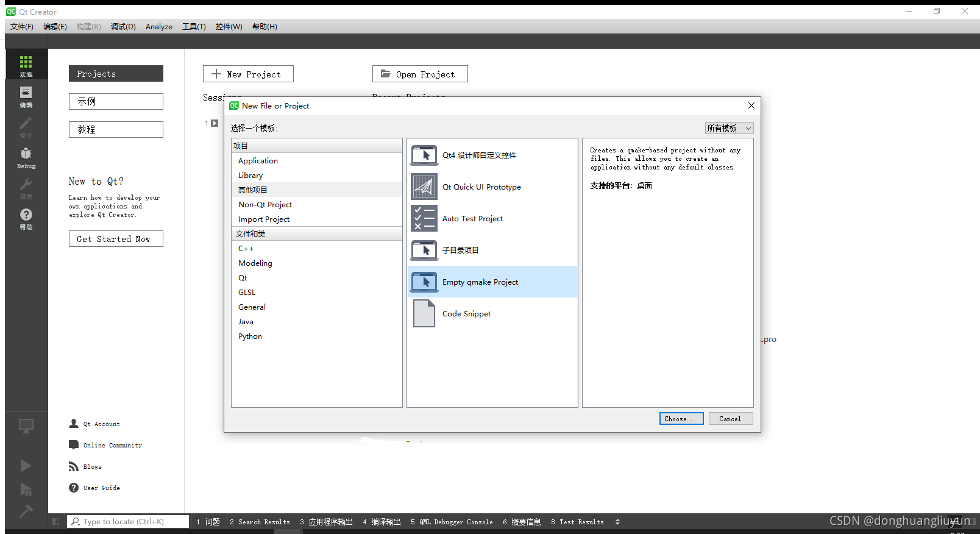The image size is (980, 534).
Task: Close the New File or Project dialog
Action: pos(751,105)
